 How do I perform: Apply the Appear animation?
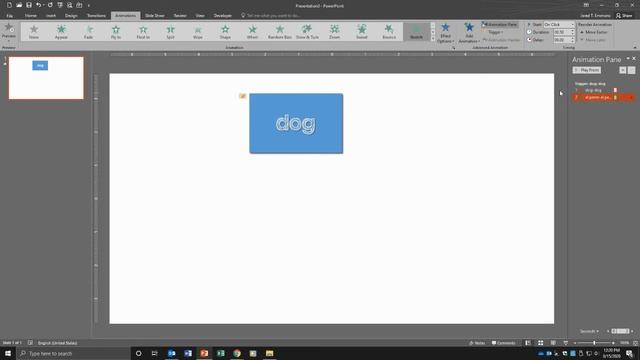click(61, 32)
